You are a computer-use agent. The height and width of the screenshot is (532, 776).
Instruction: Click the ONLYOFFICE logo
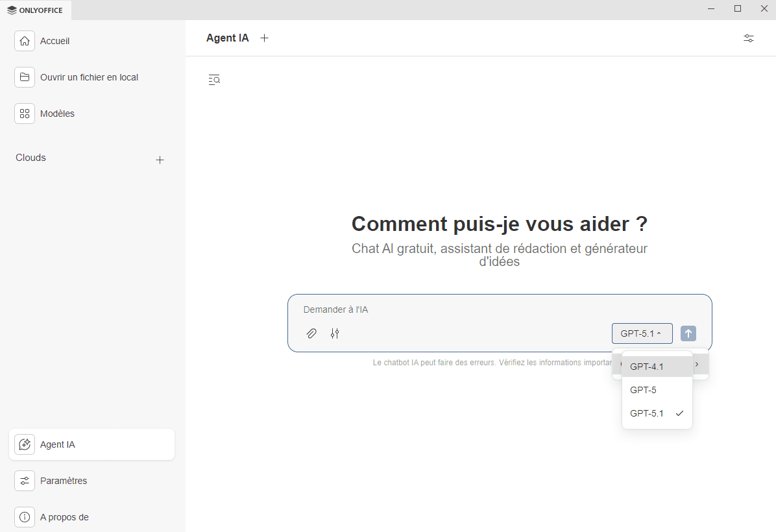pyautogui.click(x=36, y=10)
